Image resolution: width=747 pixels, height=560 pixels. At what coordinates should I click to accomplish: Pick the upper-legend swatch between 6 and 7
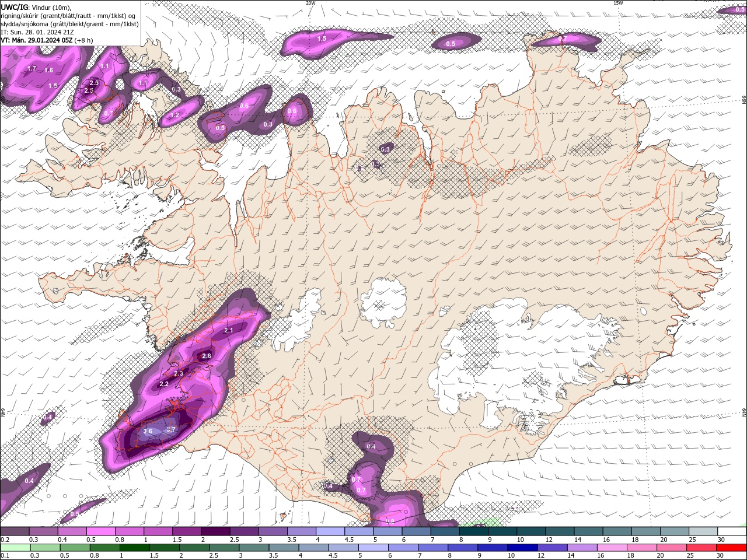point(416,531)
